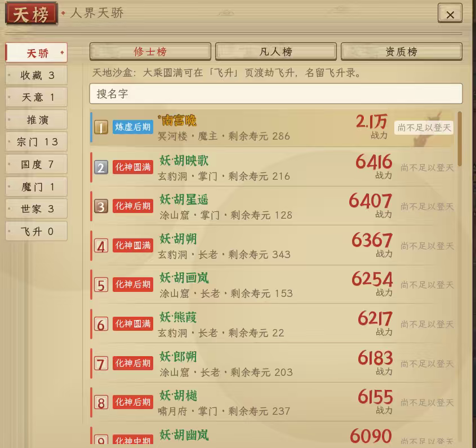Click the rank 5 number badge
This screenshot has width=476, height=448.
[x=101, y=285]
